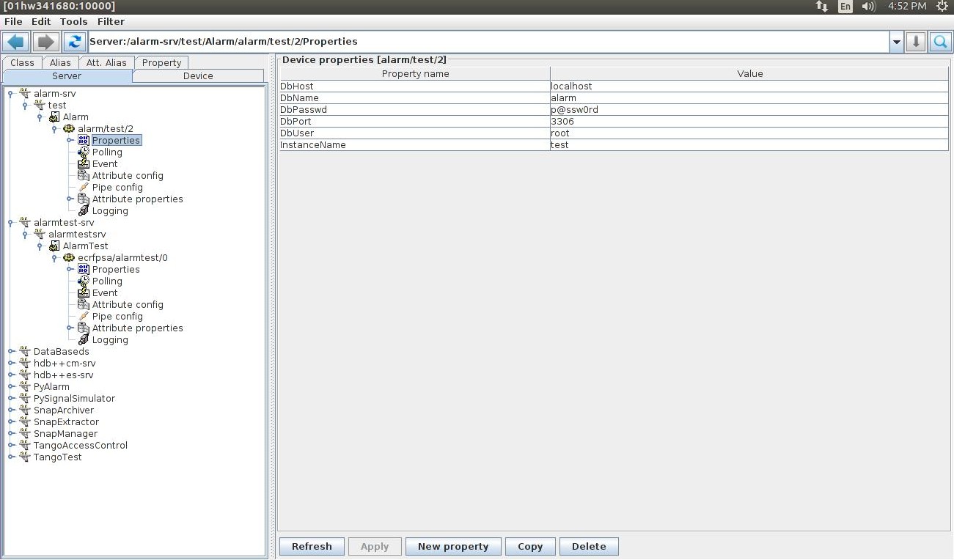The width and height of the screenshot is (954, 560).
Task: Select Polling icon under ecrfpsa/alarmtest/0
Action: click(84, 281)
